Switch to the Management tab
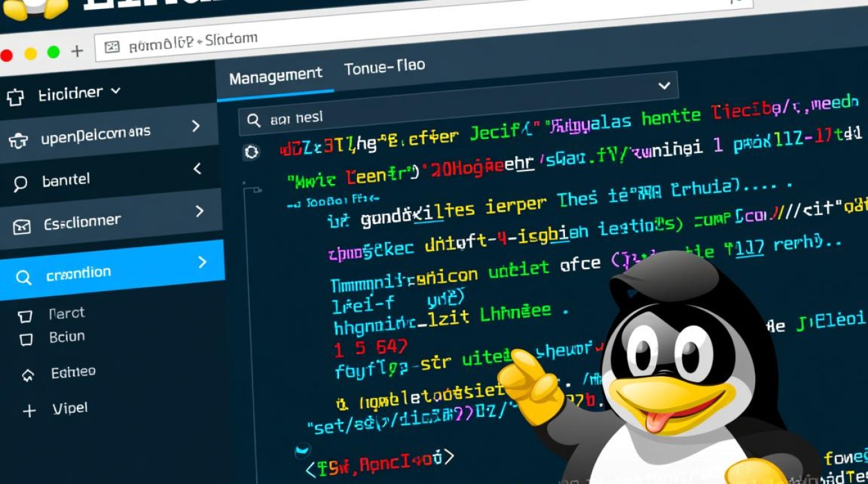The height and width of the screenshot is (484, 868). coord(276,73)
